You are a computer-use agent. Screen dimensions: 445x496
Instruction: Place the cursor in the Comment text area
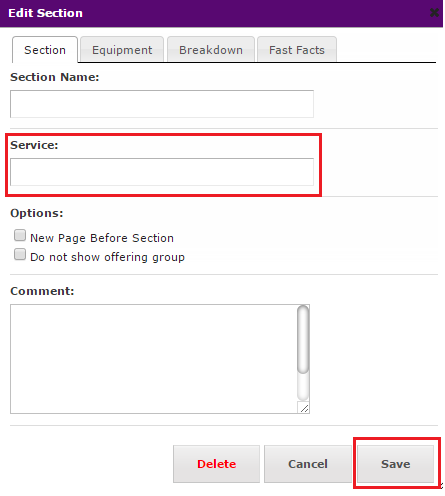tap(153, 359)
